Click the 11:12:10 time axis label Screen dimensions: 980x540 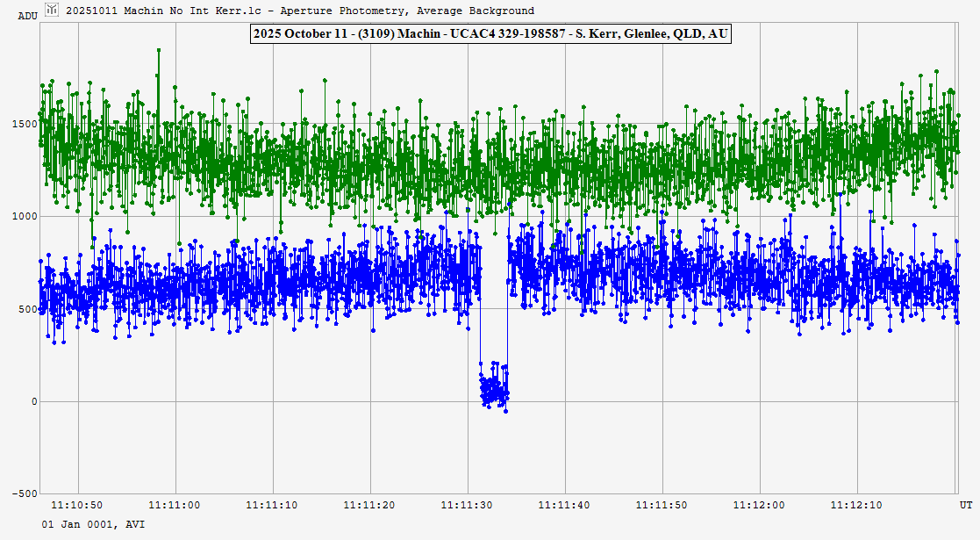856,505
